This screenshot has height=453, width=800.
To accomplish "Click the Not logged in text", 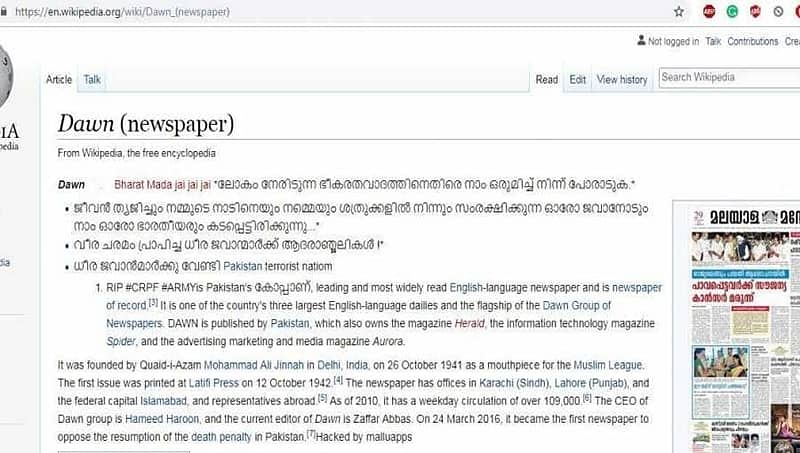I will tap(673, 41).
